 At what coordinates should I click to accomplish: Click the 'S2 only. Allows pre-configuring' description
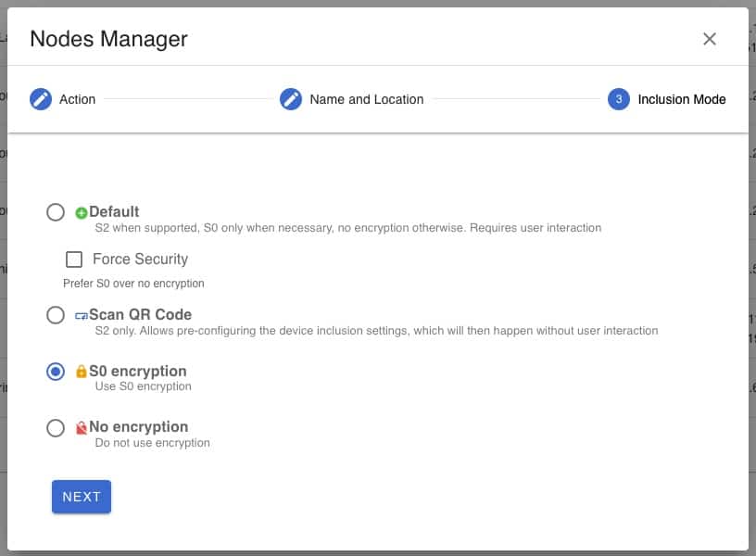point(376,330)
